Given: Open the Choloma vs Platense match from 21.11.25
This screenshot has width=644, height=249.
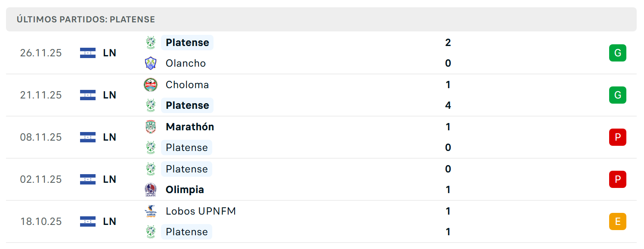Looking at the screenshot, I should click(321, 95).
